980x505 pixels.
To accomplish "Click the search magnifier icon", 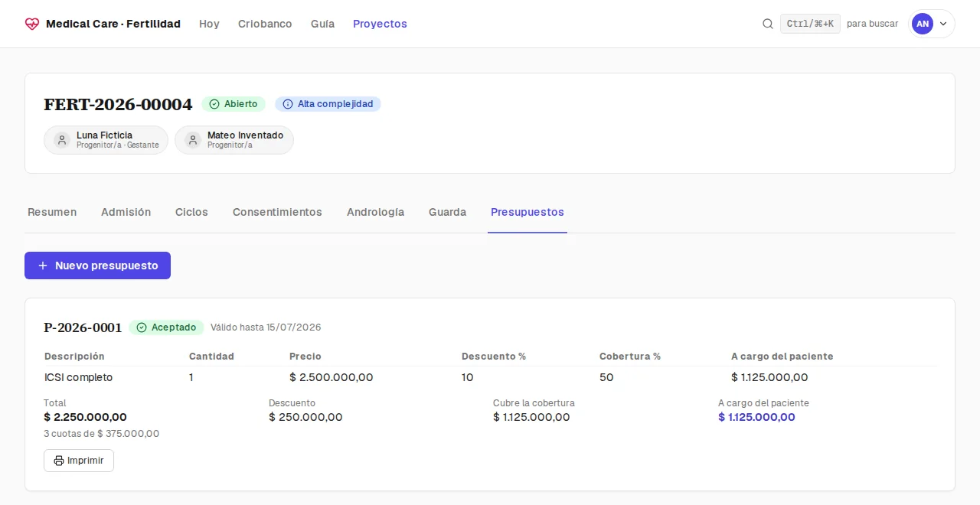I will [768, 24].
